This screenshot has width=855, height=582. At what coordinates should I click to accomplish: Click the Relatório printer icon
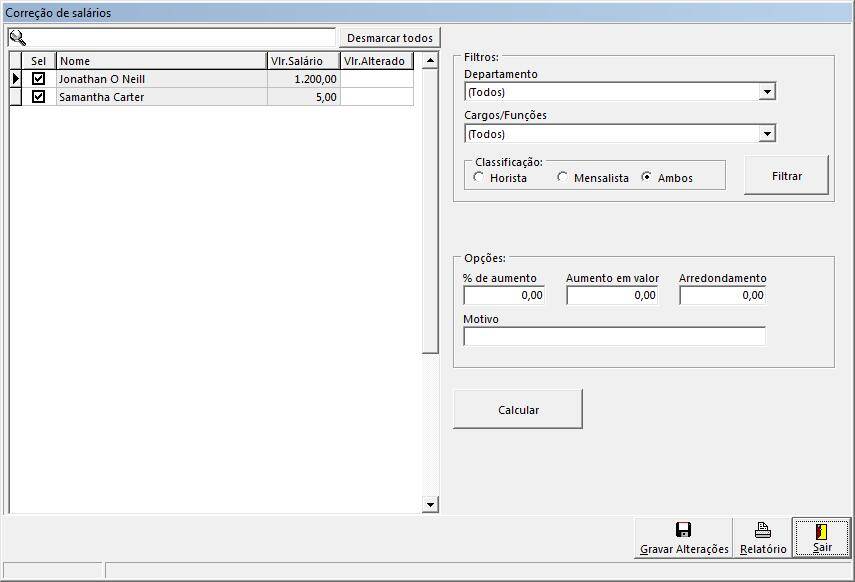[763, 530]
